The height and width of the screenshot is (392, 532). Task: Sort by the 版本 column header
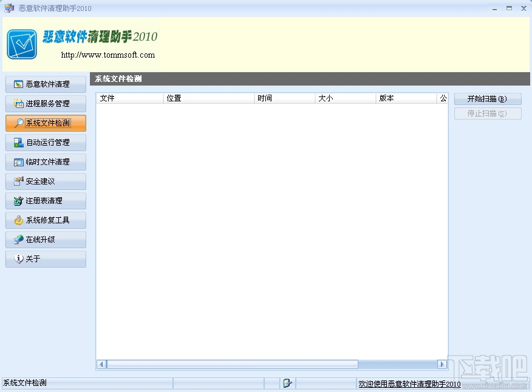(x=406, y=98)
